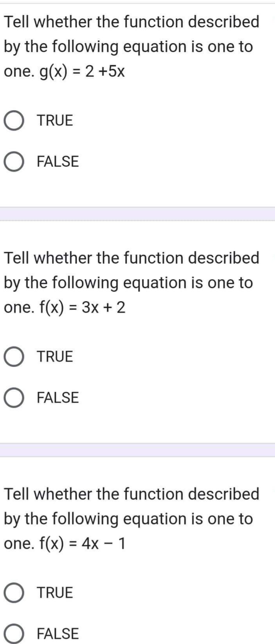275x644 pixels.
Task: Select FALSE for the g(x) = 2 +5x question
Action: click(x=14, y=161)
